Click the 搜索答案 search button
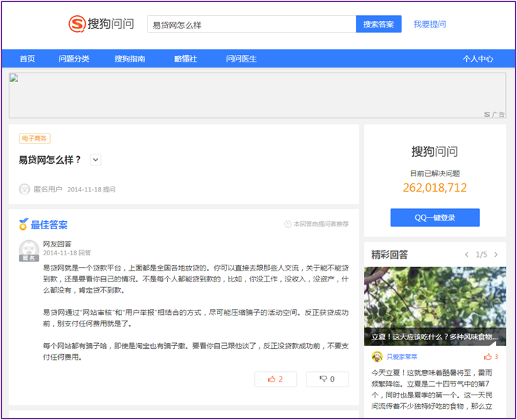517x420 pixels. tap(378, 24)
